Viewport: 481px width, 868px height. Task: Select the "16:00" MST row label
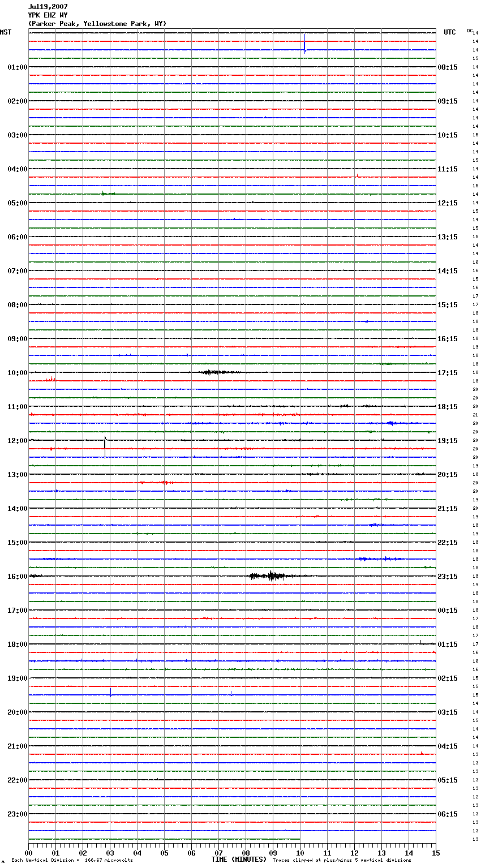pos(18,577)
